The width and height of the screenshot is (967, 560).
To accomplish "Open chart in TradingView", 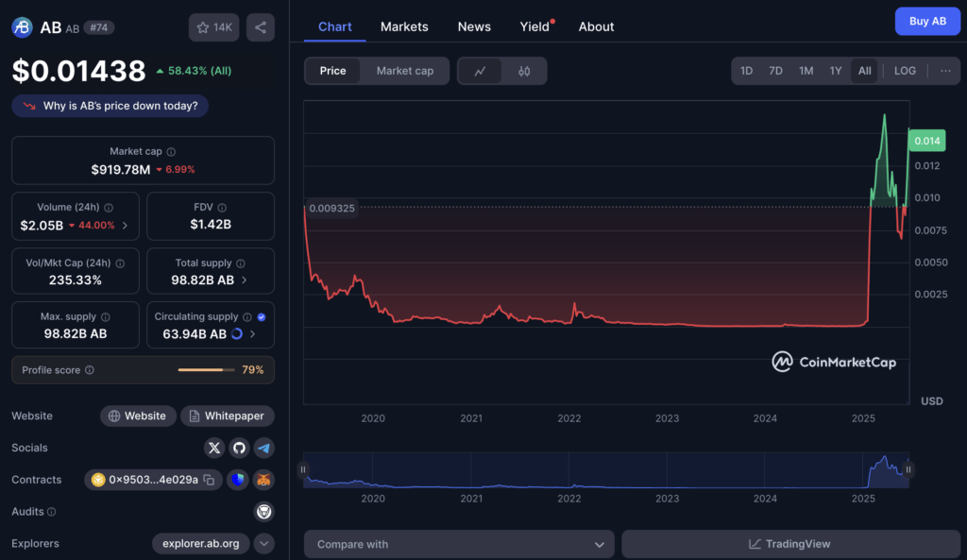I will [x=790, y=544].
